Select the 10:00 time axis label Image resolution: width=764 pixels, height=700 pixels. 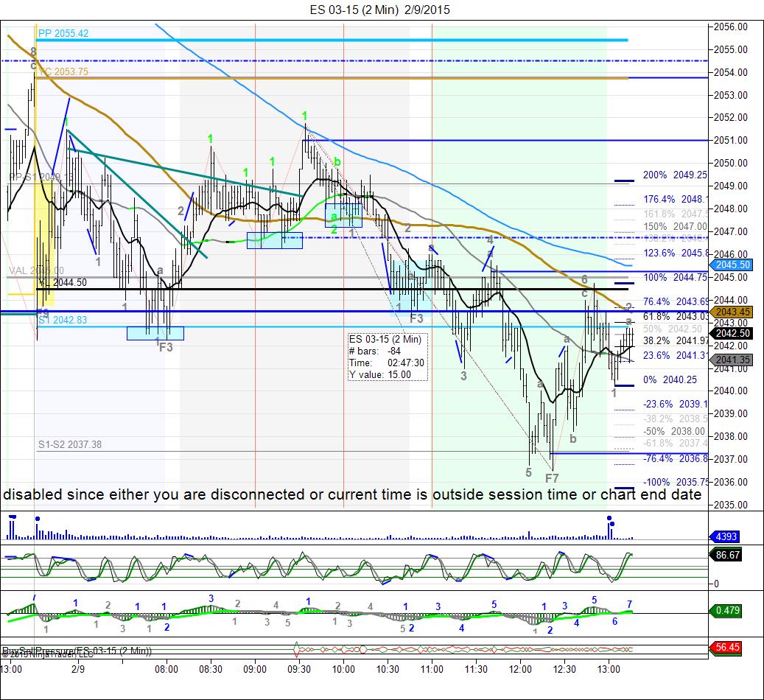click(343, 669)
